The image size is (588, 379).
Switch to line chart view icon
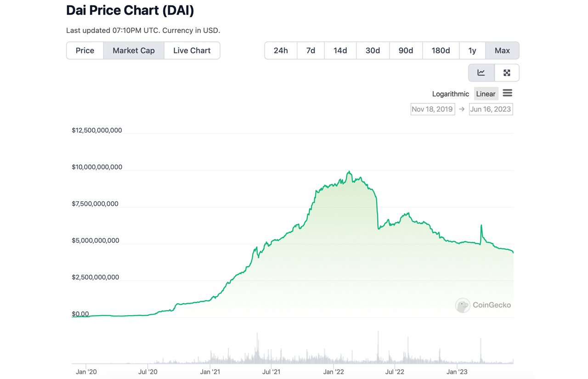[481, 73]
